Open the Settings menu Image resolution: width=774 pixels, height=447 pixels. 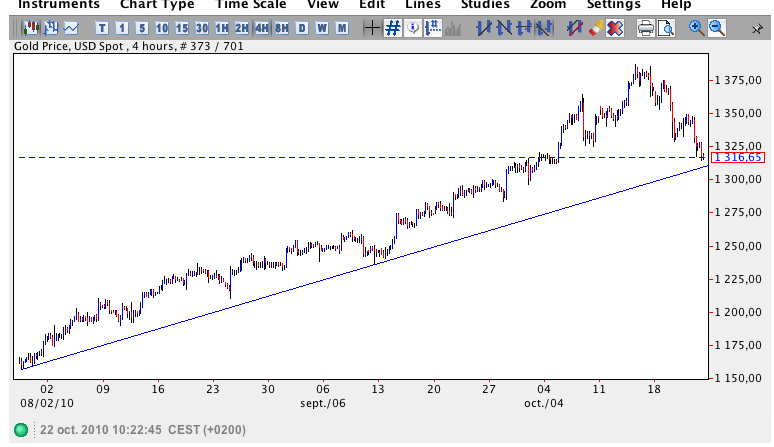point(613,5)
